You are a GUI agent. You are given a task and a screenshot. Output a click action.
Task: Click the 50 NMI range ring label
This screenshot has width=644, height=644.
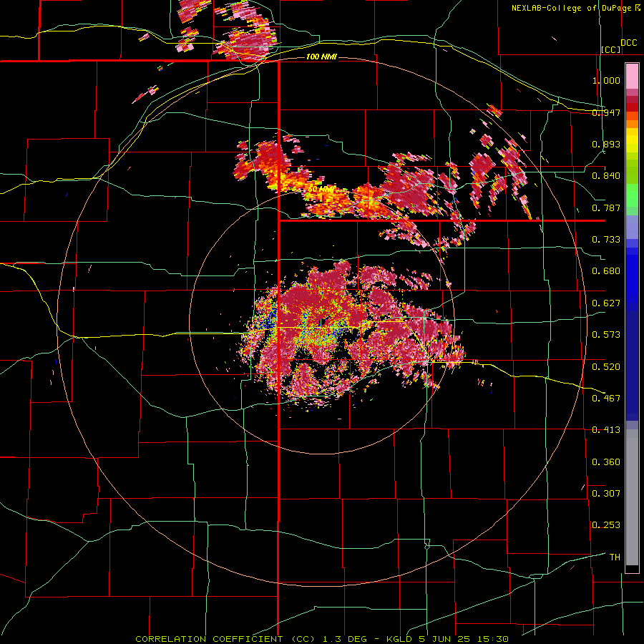pos(321,190)
